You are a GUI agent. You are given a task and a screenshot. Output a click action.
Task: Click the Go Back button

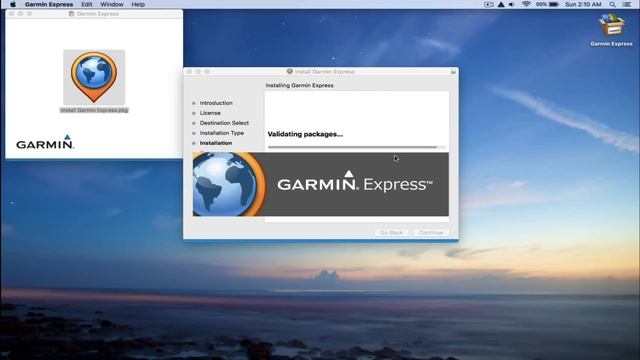(x=391, y=233)
